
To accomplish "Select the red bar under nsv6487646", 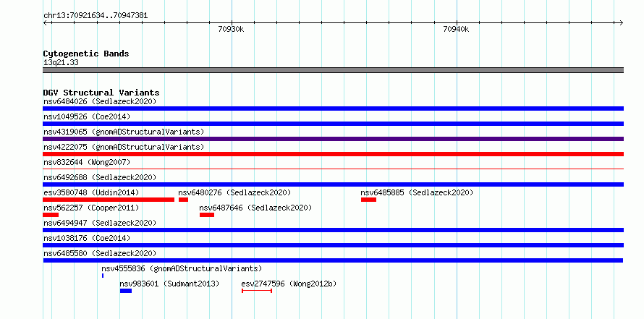I will pyautogui.click(x=207, y=215).
